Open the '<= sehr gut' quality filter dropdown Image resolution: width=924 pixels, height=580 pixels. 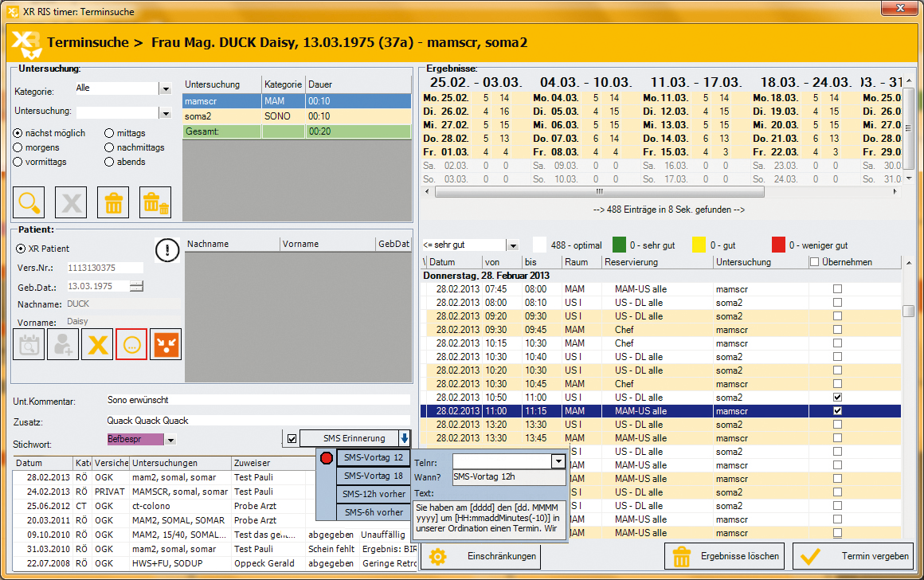(x=512, y=245)
